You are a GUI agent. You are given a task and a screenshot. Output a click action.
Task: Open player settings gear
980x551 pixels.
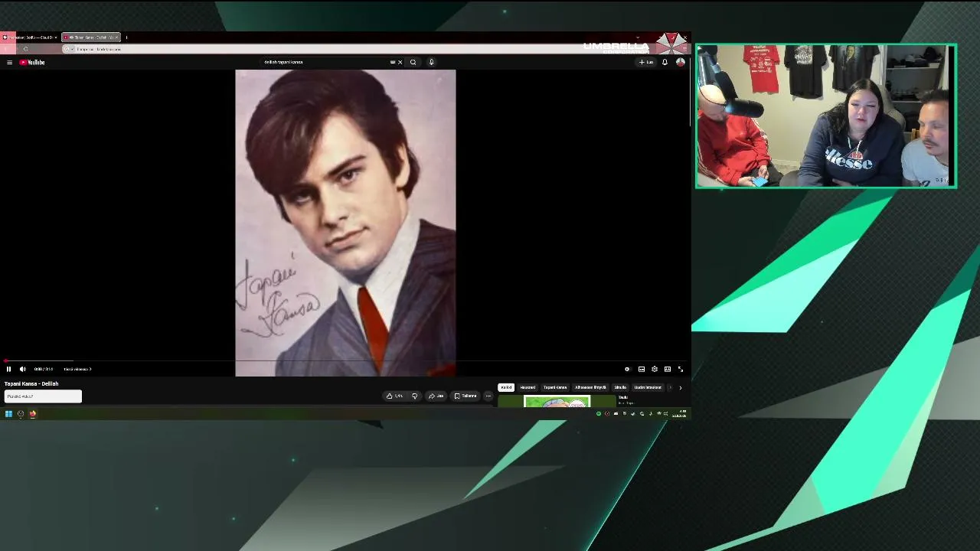point(655,369)
